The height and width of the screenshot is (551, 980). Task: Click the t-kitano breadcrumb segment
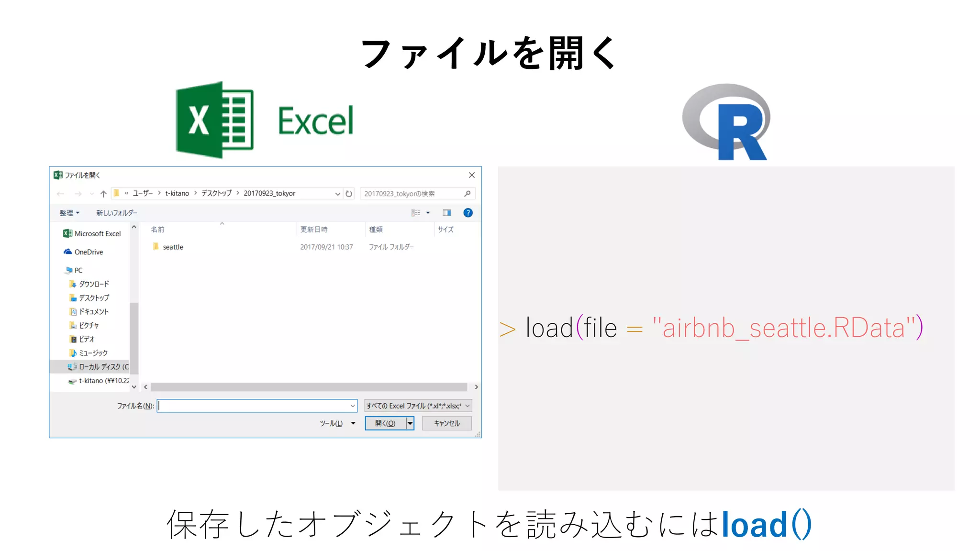tap(177, 193)
